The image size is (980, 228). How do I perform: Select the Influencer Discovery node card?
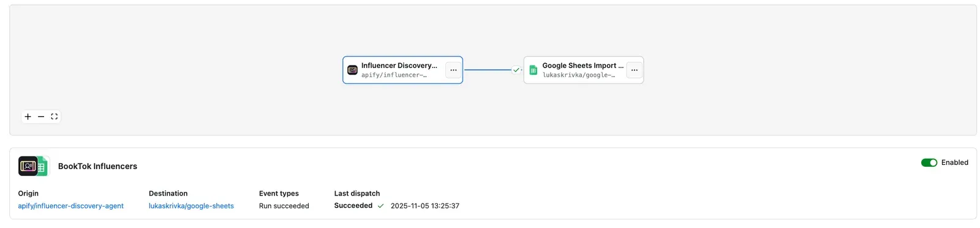[x=402, y=70]
